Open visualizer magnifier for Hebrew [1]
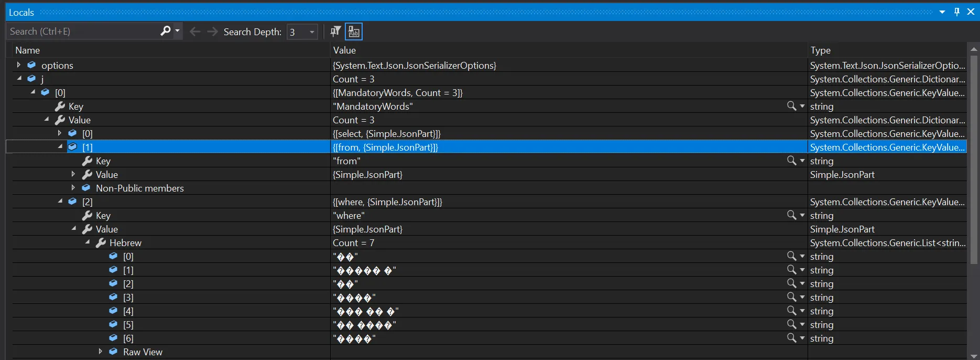This screenshot has width=980, height=360. tap(791, 270)
